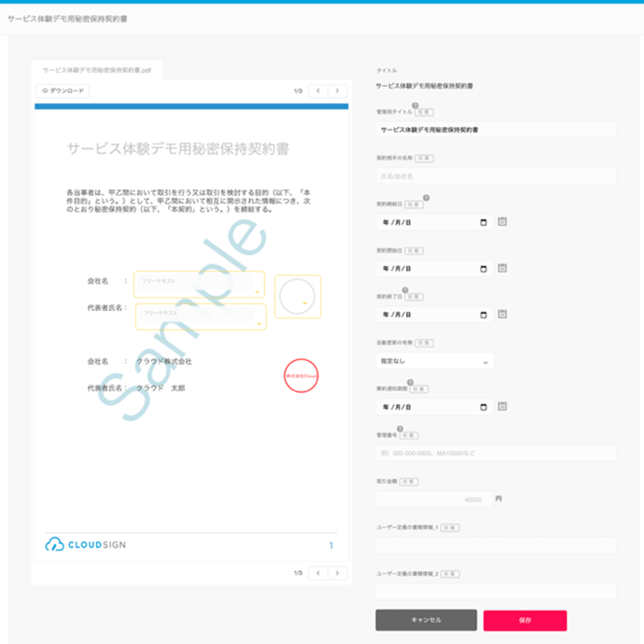Open help tooltip beside 管理番号 label

[400, 429]
